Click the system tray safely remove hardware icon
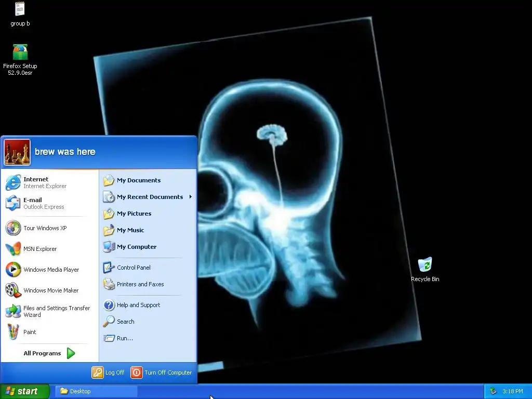The image size is (532, 399). [494, 391]
